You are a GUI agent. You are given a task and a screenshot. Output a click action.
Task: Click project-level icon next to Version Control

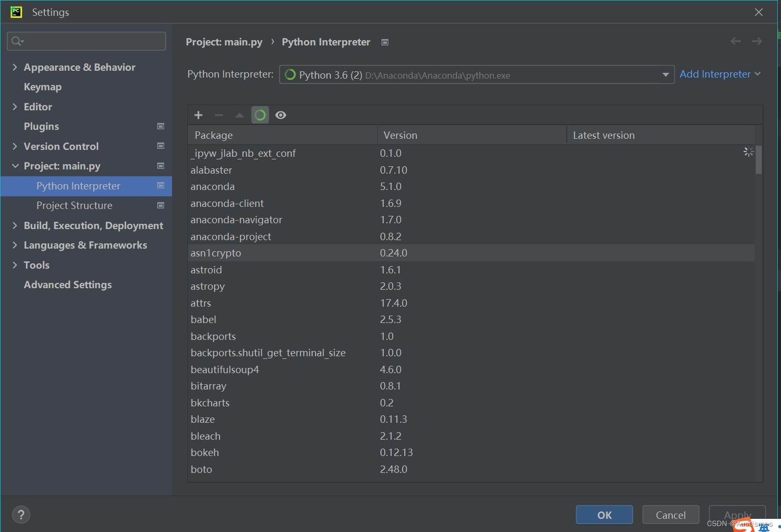pos(161,146)
